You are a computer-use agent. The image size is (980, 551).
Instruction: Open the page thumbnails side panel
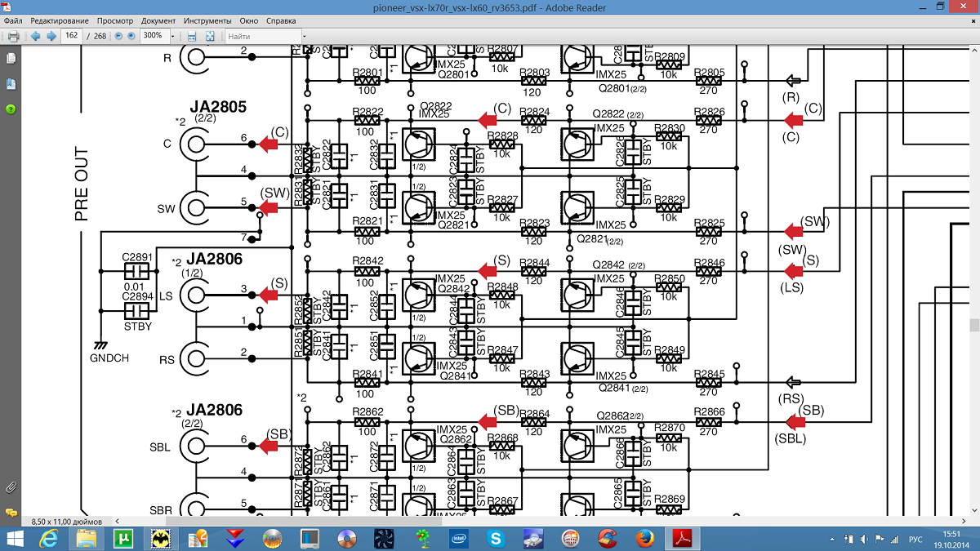(x=11, y=58)
